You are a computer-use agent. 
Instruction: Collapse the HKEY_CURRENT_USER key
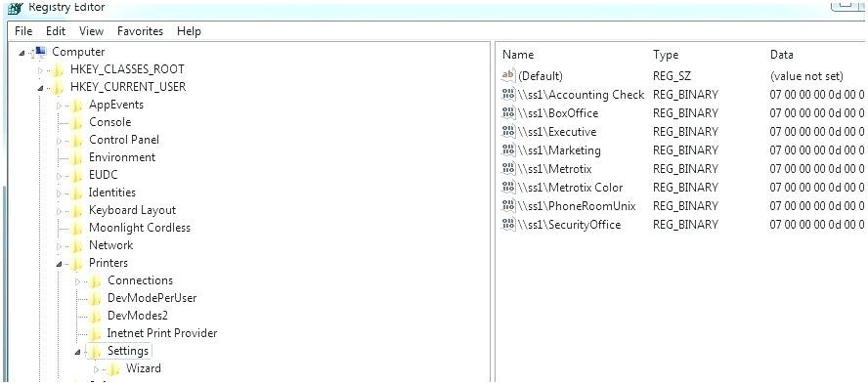click(x=40, y=88)
